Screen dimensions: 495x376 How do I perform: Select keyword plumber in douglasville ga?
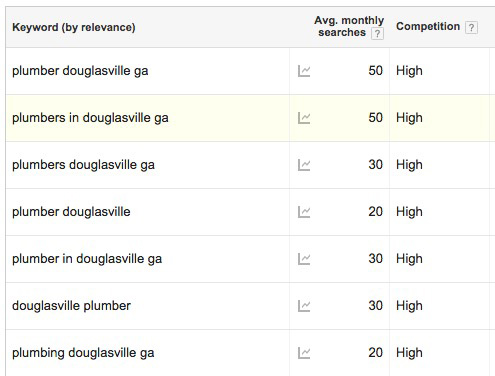pos(87,259)
